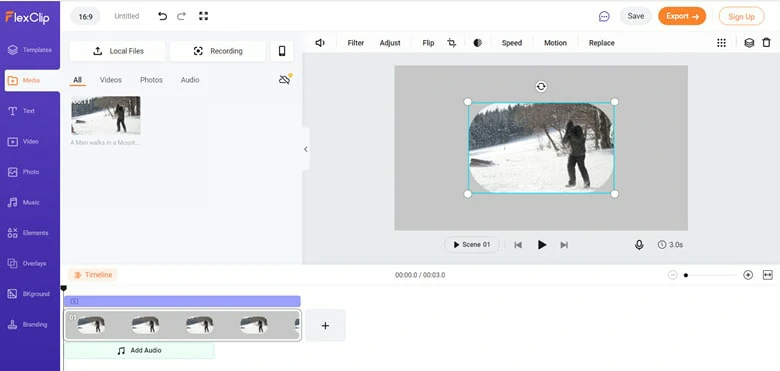This screenshot has width=780, height=371.
Task: Select scene 01 clip in timeline
Action: tap(183, 325)
